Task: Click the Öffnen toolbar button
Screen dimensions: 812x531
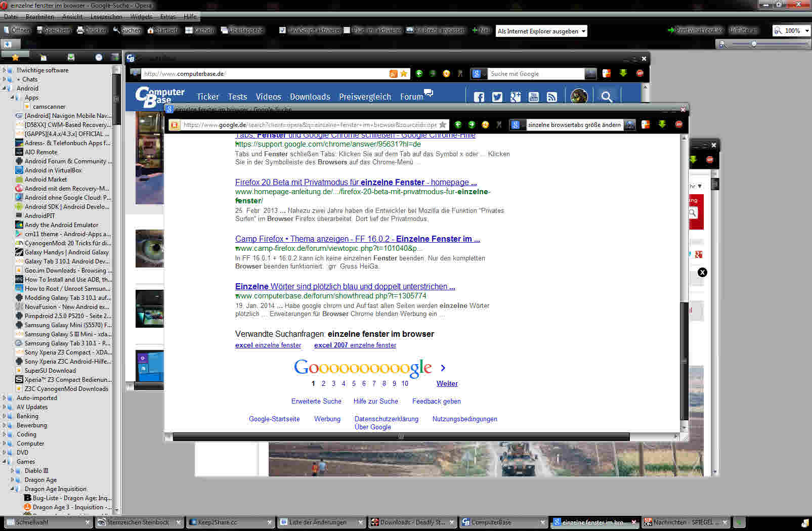Action: [17, 30]
